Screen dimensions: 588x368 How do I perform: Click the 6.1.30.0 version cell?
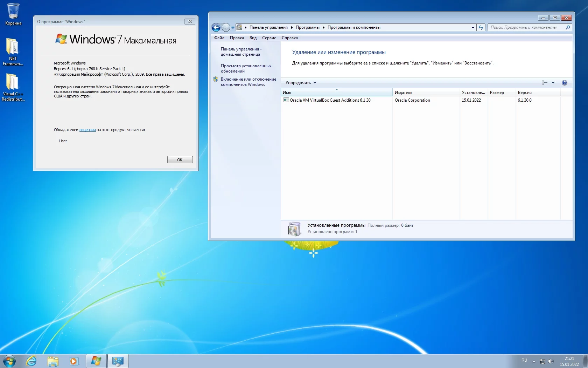tap(525, 100)
